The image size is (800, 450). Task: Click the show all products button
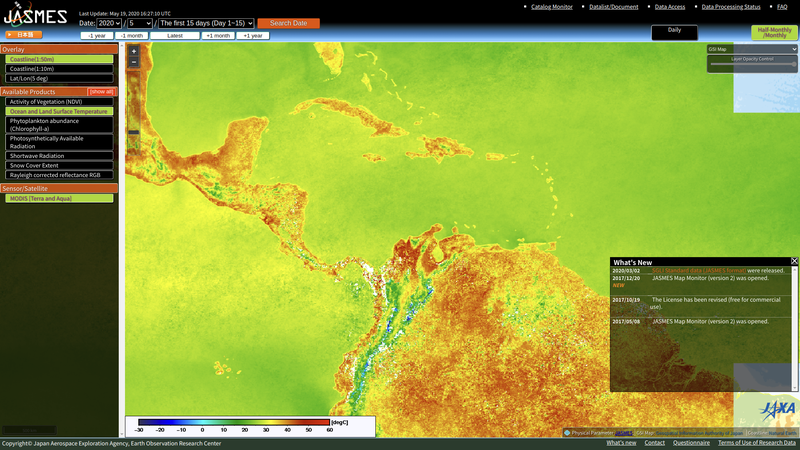[x=101, y=92]
